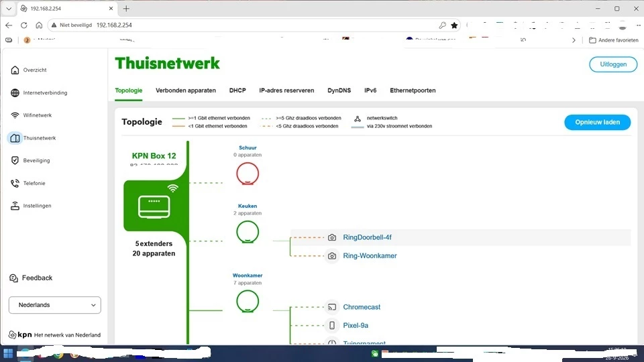644x362 pixels.
Task: Select the Wifinetwerk wifi icon
Action: 15,115
